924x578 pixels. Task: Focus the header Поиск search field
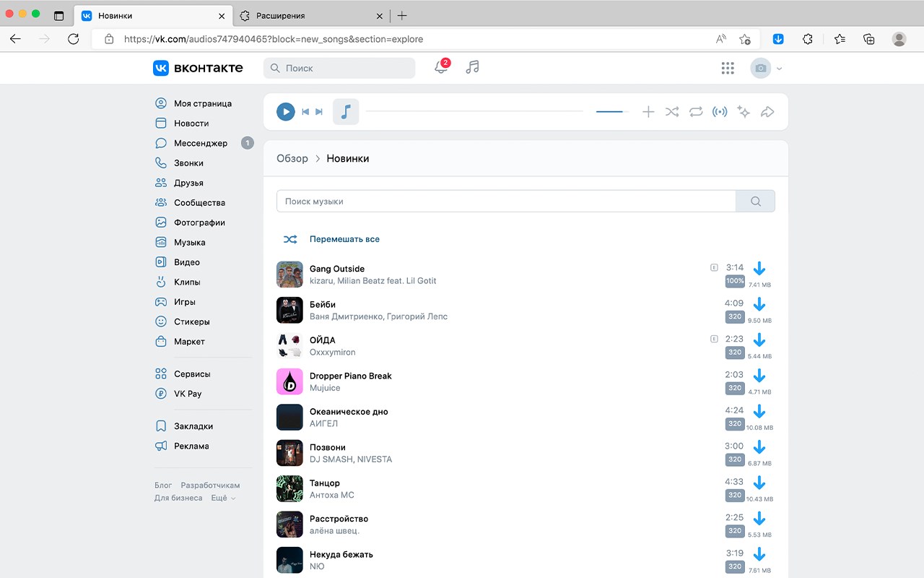point(339,68)
